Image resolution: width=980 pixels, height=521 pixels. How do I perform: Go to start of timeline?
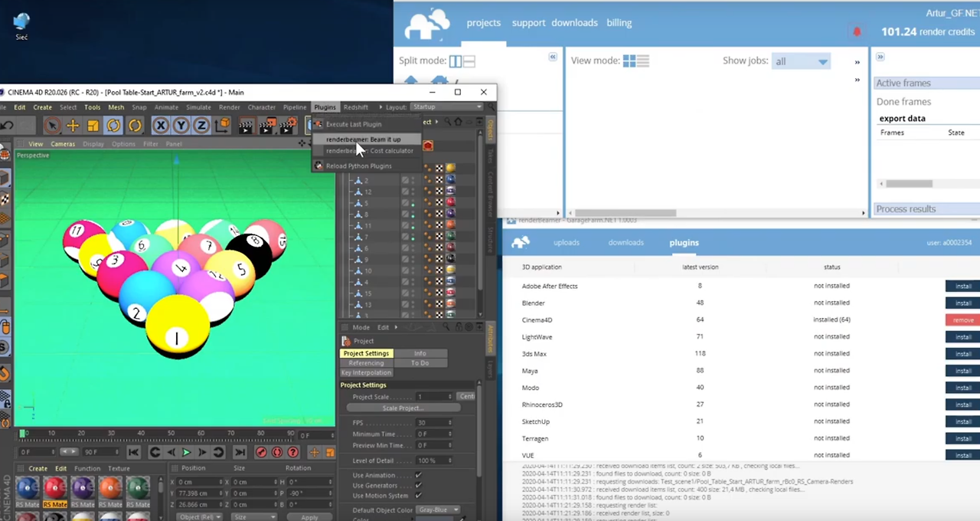point(133,452)
